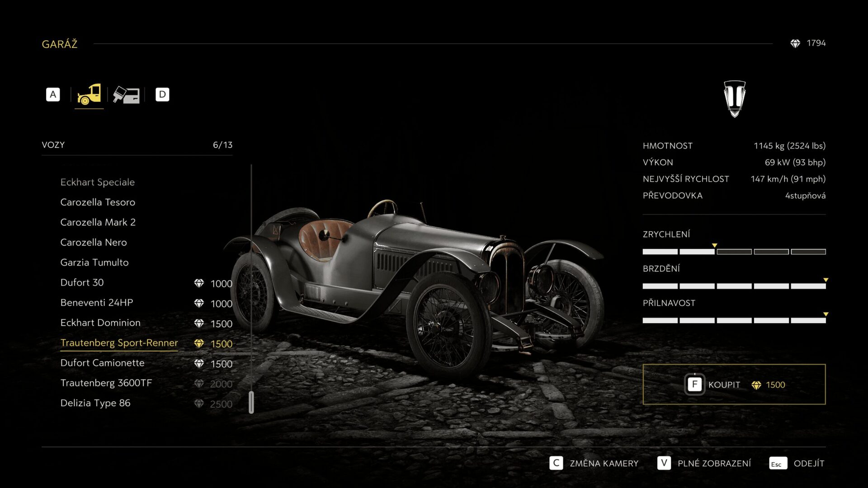Select Trautenberg 3600TF car
868x488 pixels.
(106, 383)
